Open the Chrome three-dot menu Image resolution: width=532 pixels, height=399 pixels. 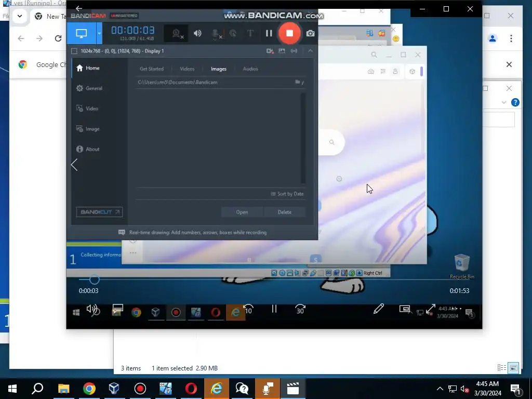[511, 38]
